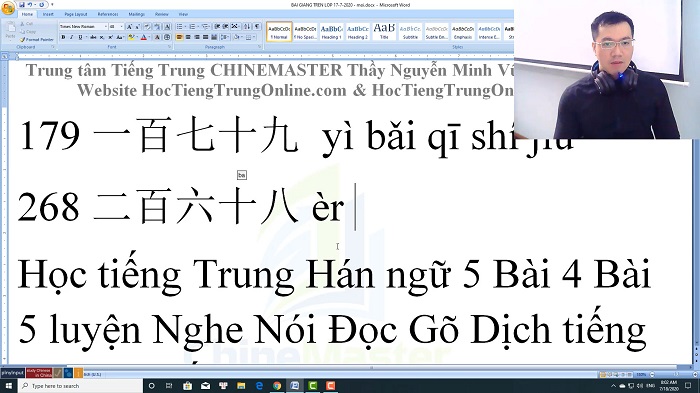700x393 pixels.
Task: Apply character shading
Action: (157, 37)
